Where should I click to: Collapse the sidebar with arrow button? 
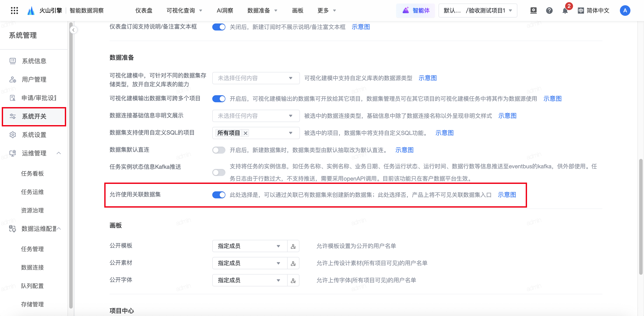tap(73, 30)
